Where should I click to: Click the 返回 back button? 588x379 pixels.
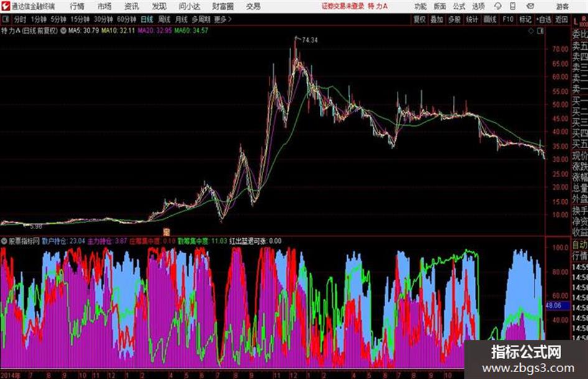tap(561, 19)
